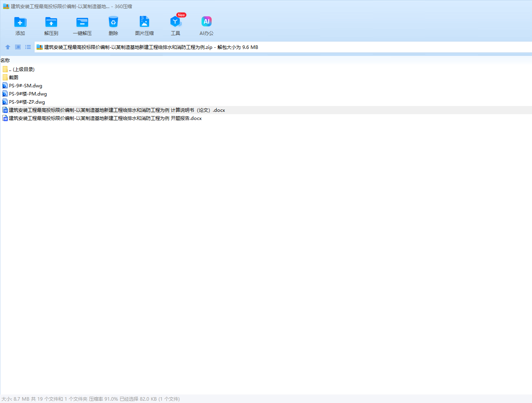Select the 开题报告.docx file name
The image size is (532, 403).
pos(105,118)
